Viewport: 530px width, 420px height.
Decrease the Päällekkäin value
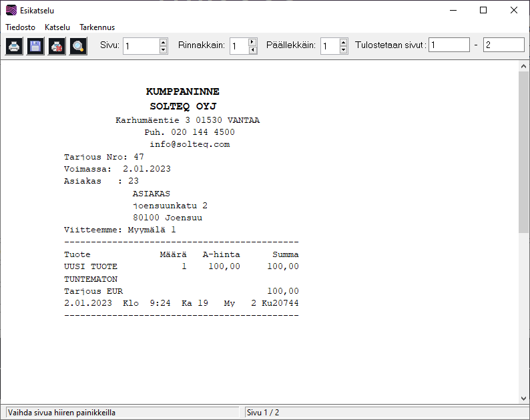[343, 49]
